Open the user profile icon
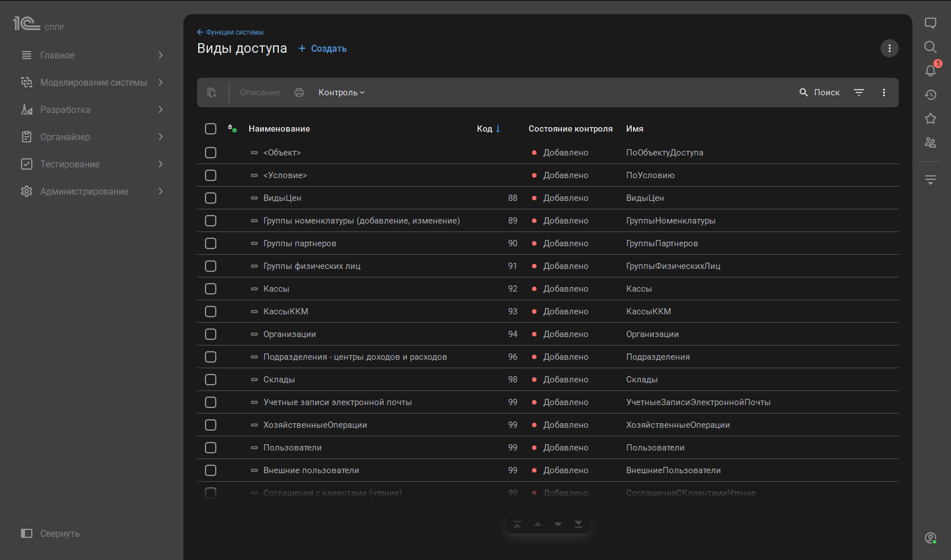The height and width of the screenshot is (560, 951). (x=930, y=538)
